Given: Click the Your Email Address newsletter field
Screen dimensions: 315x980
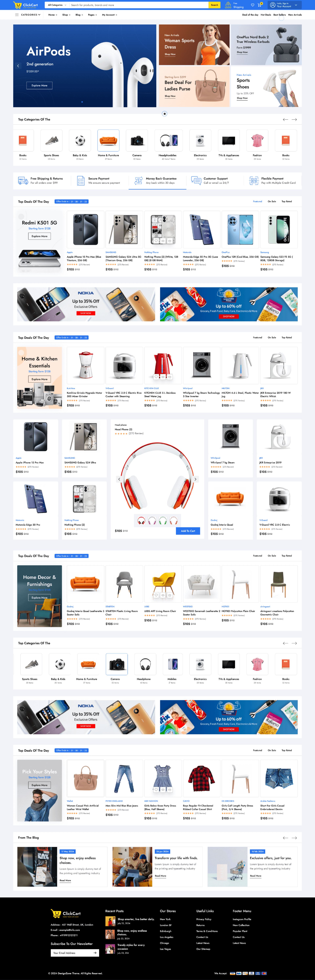Looking at the screenshot, I should [72, 953].
